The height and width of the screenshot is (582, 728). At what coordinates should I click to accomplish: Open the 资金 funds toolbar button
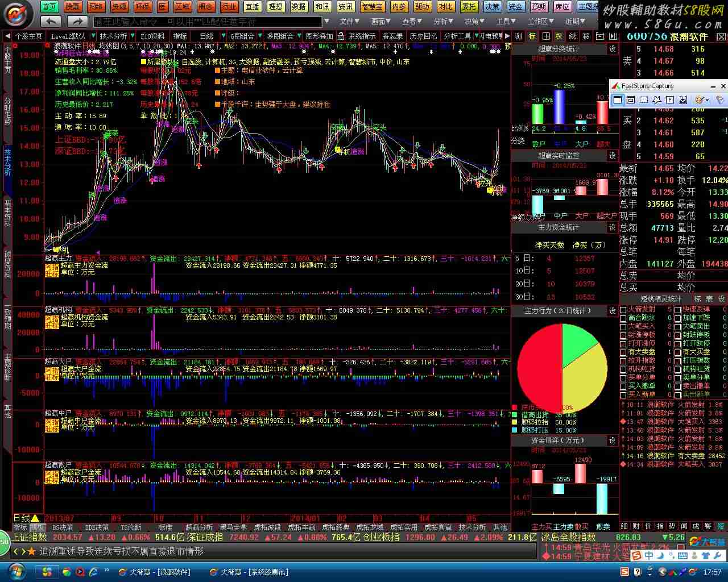pos(516,7)
